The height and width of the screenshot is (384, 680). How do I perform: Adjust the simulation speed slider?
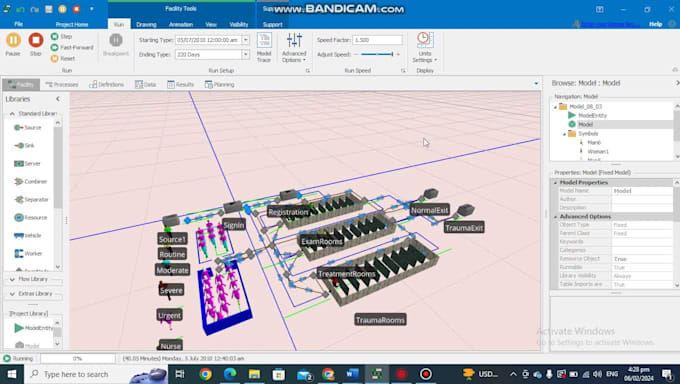(377, 54)
